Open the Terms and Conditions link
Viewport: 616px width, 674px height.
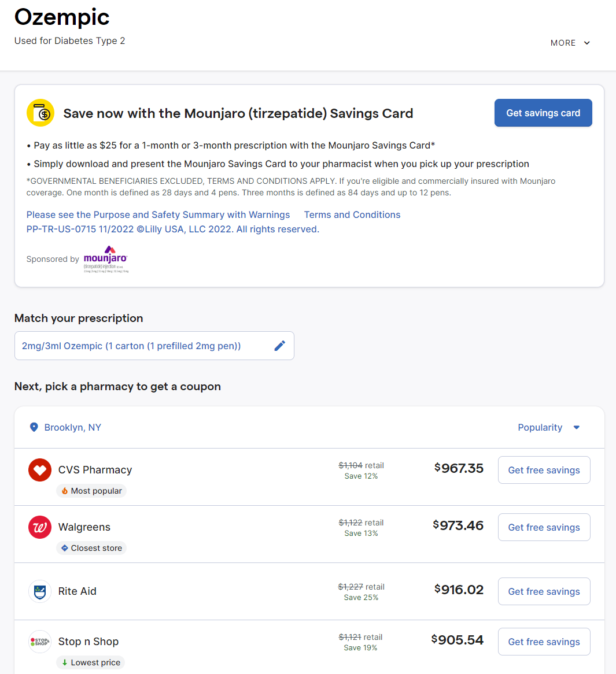point(352,214)
